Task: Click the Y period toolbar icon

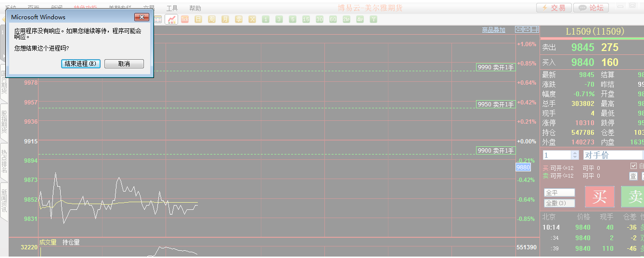Action: [x=374, y=19]
